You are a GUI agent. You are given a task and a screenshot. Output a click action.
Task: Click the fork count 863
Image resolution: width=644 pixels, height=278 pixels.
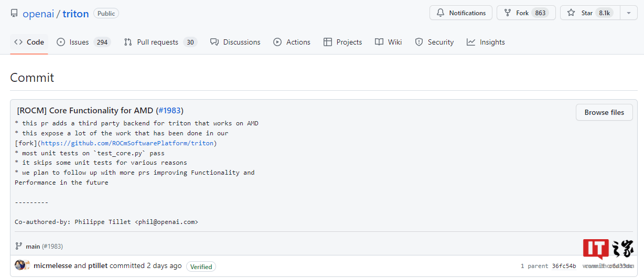540,13
